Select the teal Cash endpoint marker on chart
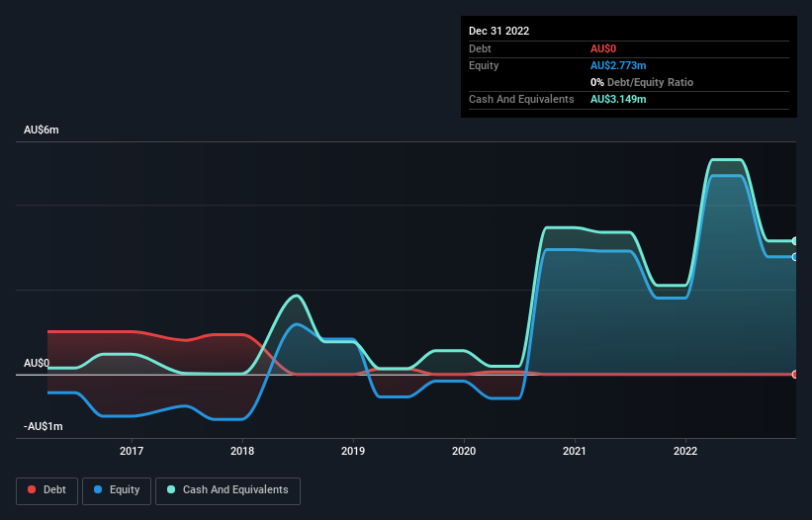The height and width of the screenshot is (520, 812). pyautogui.click(x=795, y=241)
